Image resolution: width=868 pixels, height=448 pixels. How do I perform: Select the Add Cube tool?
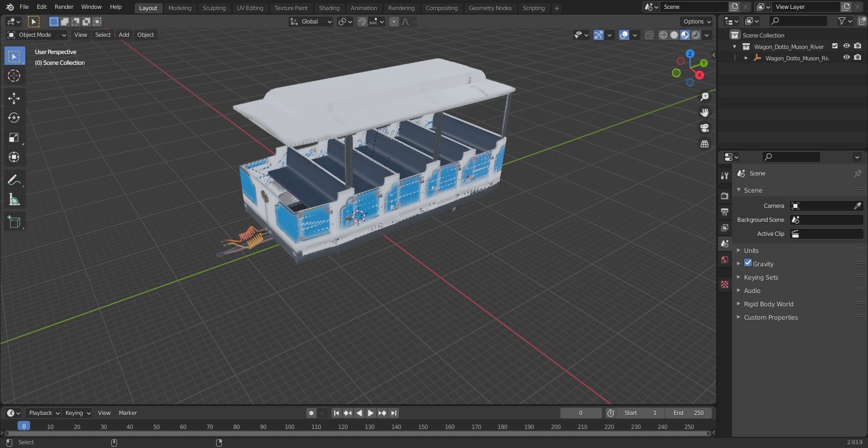pyautogui.click(x=14, y=222)
